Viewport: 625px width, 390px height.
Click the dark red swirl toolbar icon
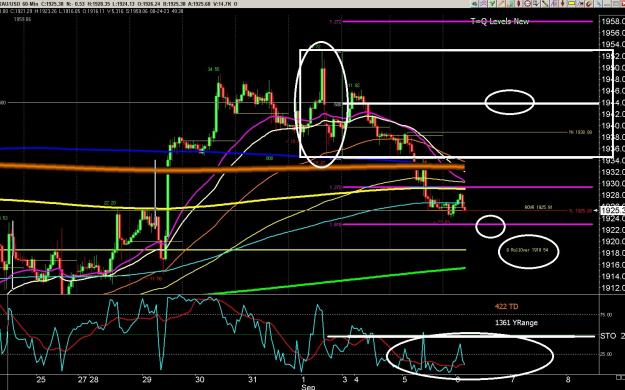[x=589, y=4]
